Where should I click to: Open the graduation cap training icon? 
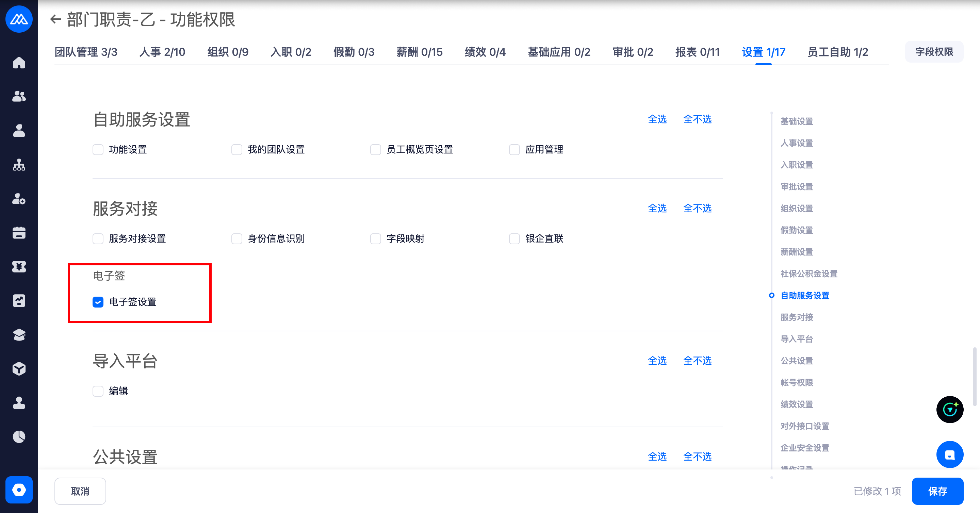[19, 335]
